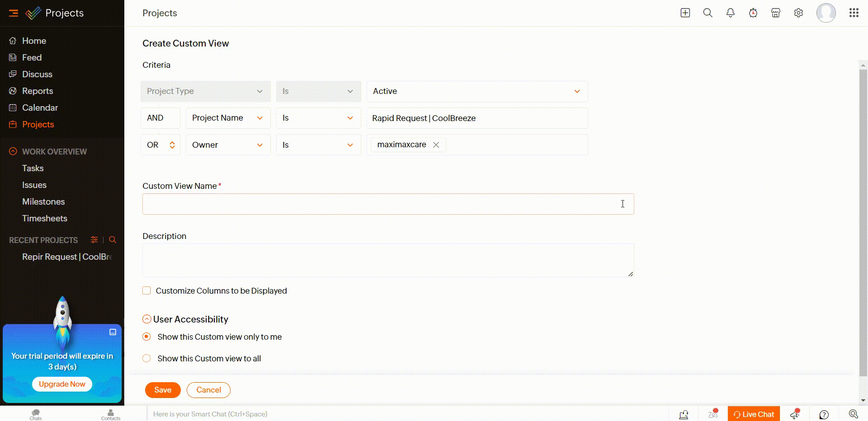
Task: Enable Customize Columns to be Displayed
Action: coord(146,290)
